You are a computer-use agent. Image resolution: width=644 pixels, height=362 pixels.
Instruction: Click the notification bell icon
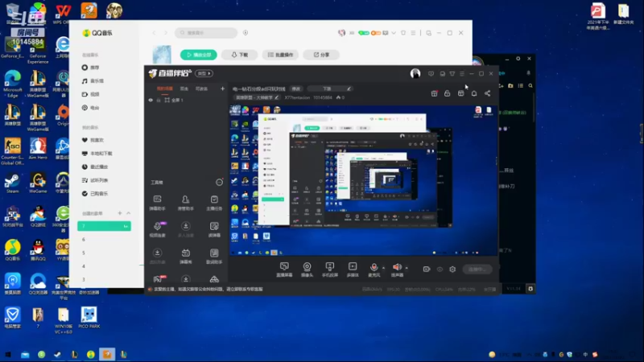474,93
